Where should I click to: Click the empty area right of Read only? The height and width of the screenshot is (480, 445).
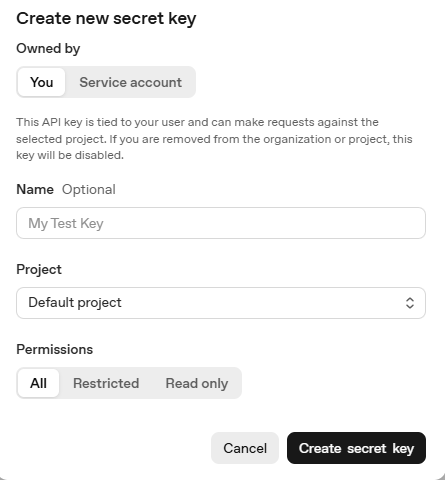coord(333,383)
